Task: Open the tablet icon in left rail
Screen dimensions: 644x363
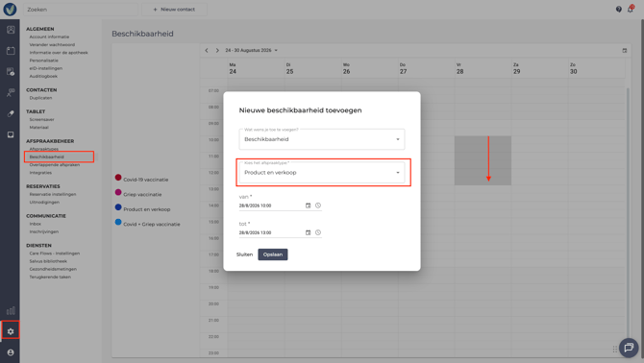Action: click(x=11, y=134)
